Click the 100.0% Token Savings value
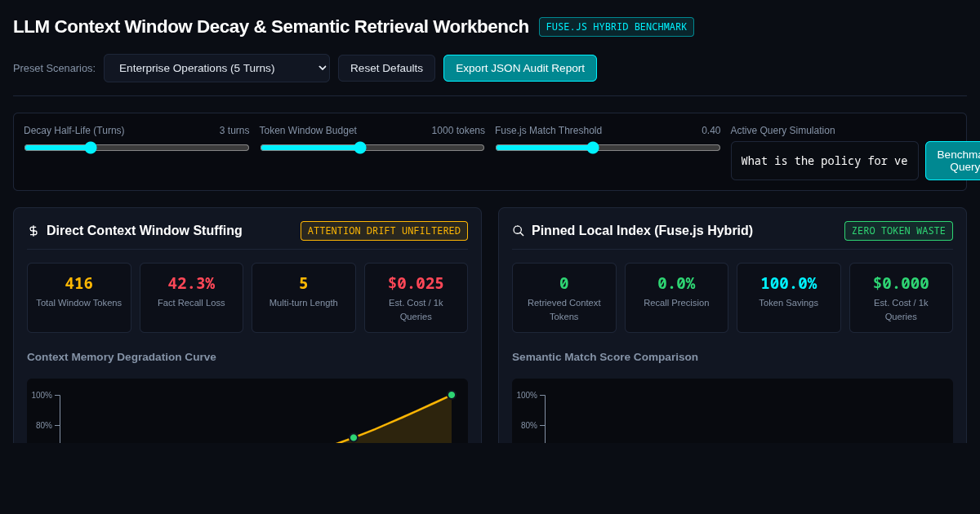The height and width of the screenshot is (514, 980). pos(789,283)
